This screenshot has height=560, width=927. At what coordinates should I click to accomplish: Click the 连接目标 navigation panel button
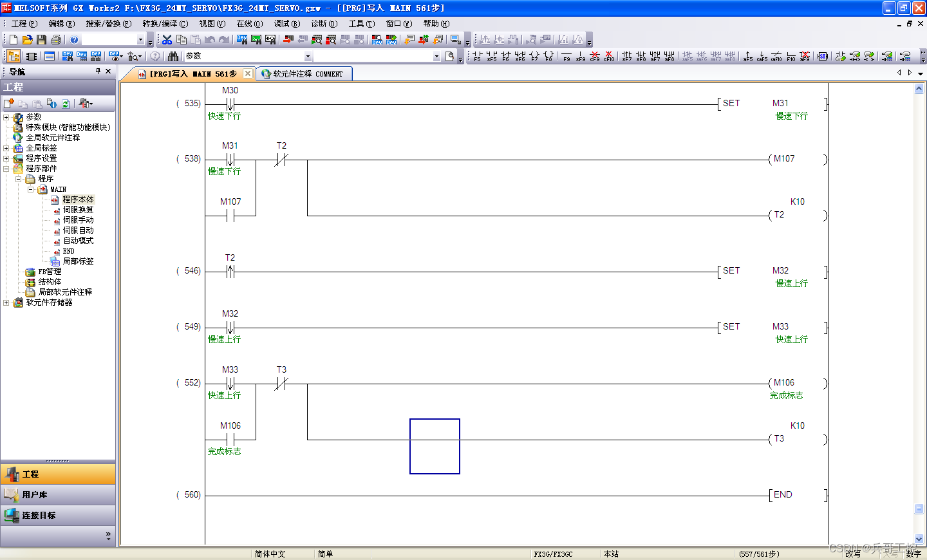(58, 516)
